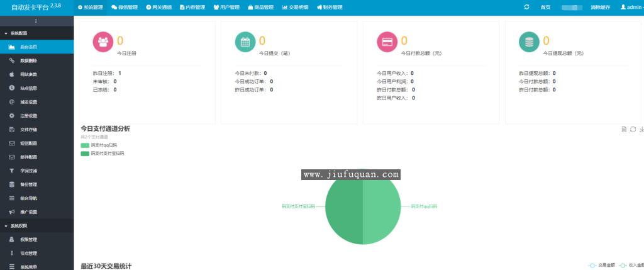
Task: Click the 数据删除 link icon
Action: [x=12, y=60]
